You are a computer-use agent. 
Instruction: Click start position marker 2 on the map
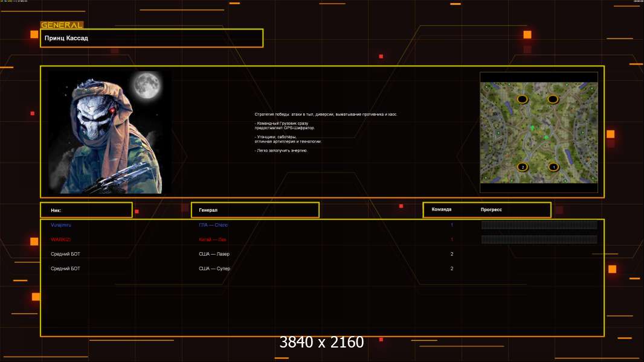tap(523, 167)
